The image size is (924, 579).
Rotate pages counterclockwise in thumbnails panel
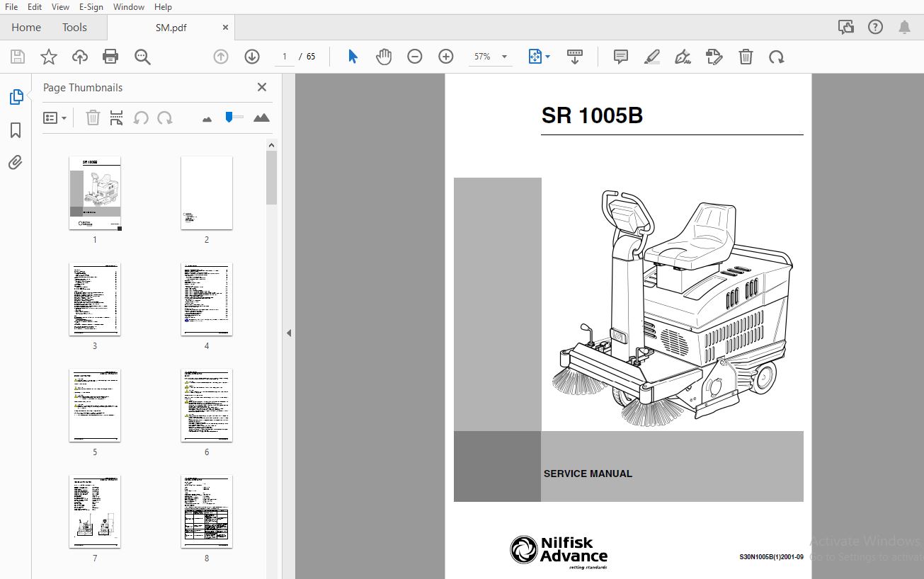coord(141,118)
